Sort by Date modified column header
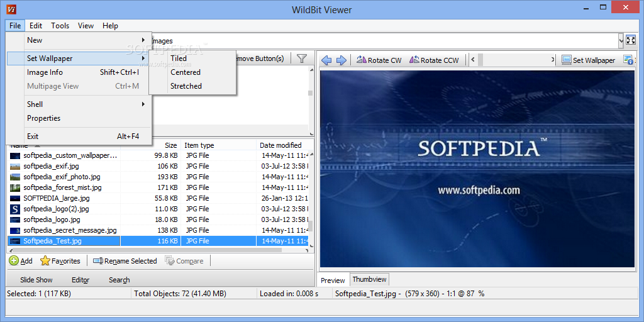 (282, 145)
